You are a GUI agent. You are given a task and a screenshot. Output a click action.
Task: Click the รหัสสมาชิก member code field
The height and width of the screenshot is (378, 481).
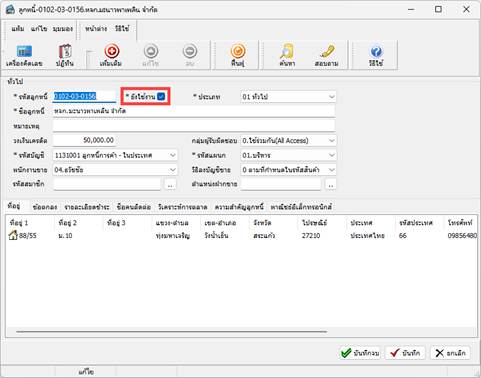[107, 184]
